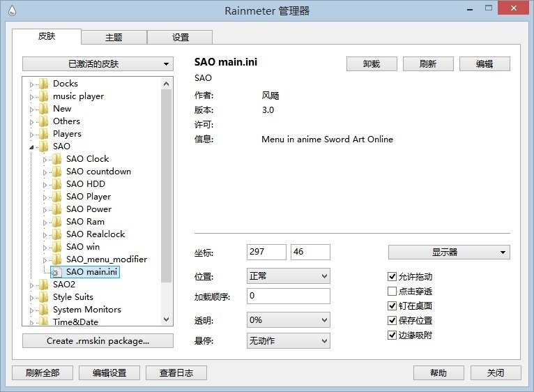Select the Time&Date tree item
534x392 pixels.
tap(75, 322)
